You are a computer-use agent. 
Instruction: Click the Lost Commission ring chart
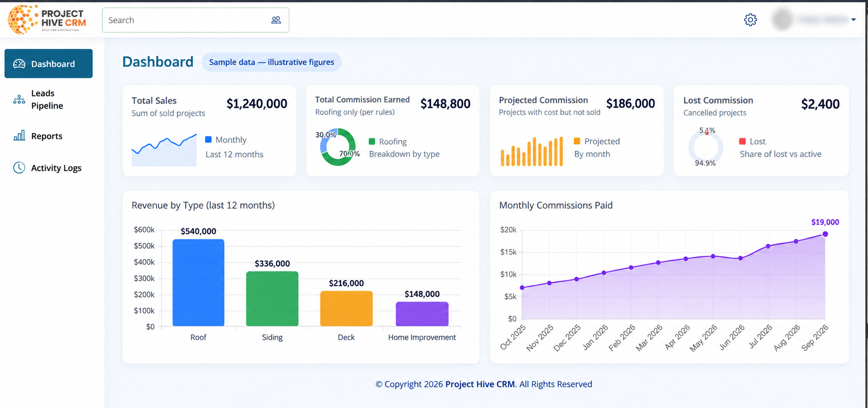(706, 147)
